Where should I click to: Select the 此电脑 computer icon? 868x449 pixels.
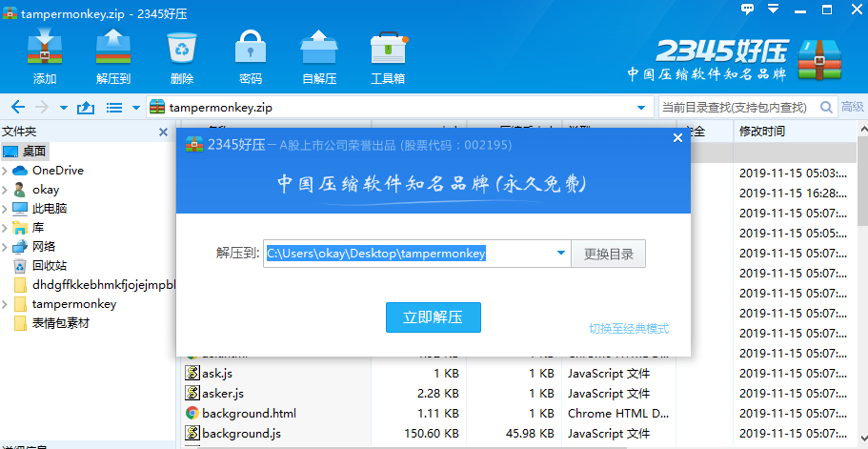(20, 209)
